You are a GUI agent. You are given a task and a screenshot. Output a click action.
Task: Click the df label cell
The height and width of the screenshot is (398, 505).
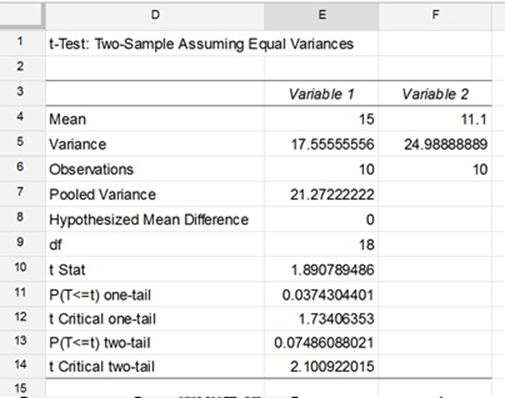[x=155, y=244]
